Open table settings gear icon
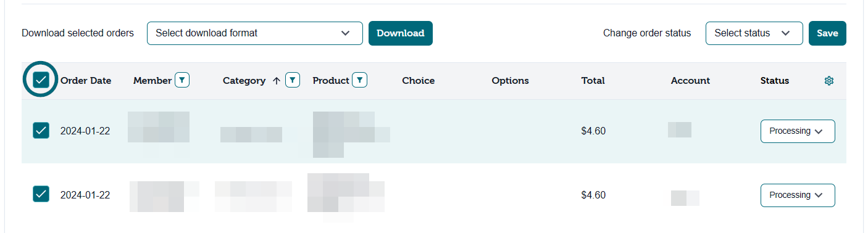This screenshot has width=868, height=233. pos(829,81)
